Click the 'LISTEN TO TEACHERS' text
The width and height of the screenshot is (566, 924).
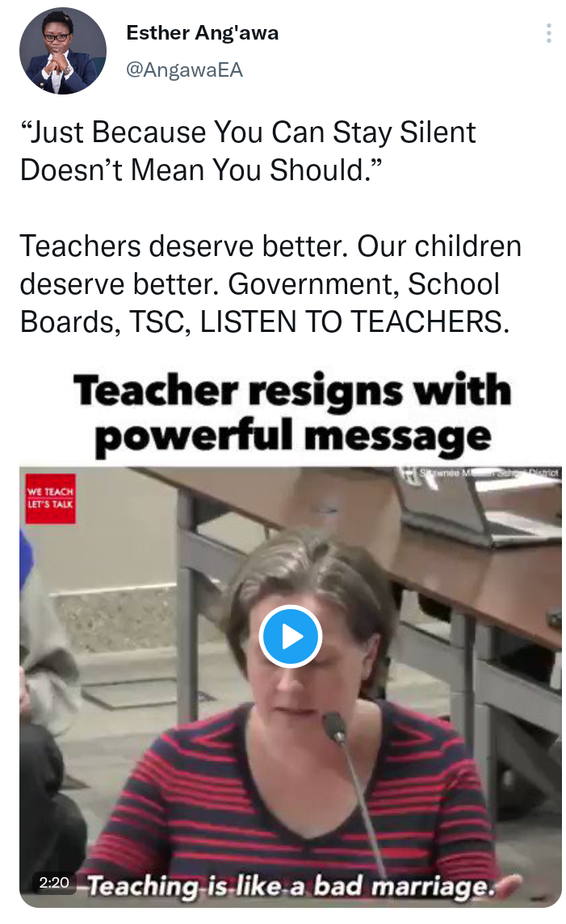(x=354, y=321)
